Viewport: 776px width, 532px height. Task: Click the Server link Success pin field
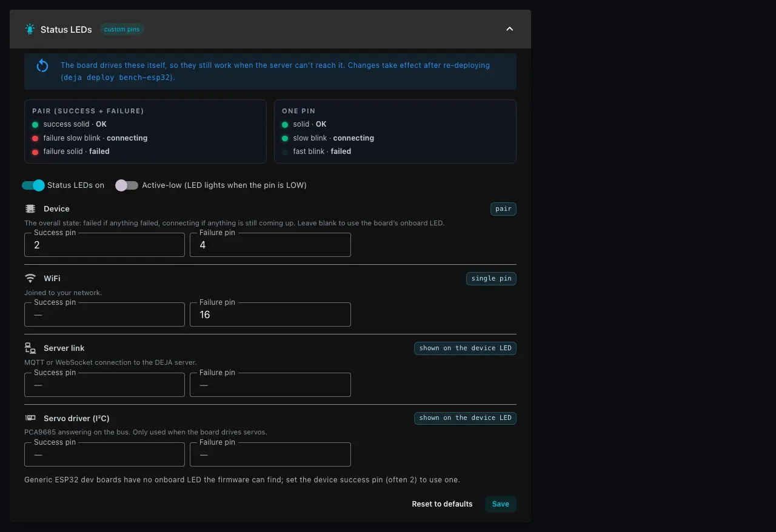(x=104, y=385)
